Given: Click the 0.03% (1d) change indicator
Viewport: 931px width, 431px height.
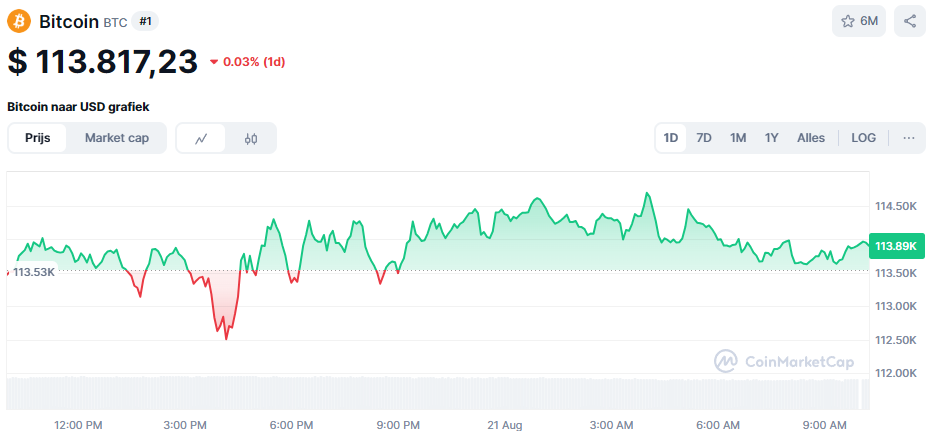Looking at the screenshot, I should (x=254, y=62).
